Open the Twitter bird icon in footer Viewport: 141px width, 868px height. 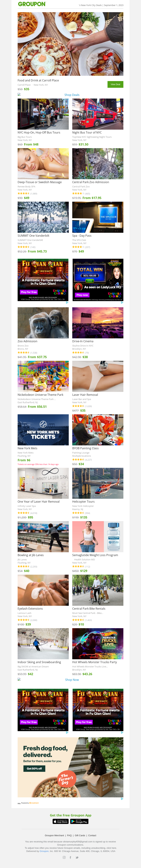(x=77, y=858)
